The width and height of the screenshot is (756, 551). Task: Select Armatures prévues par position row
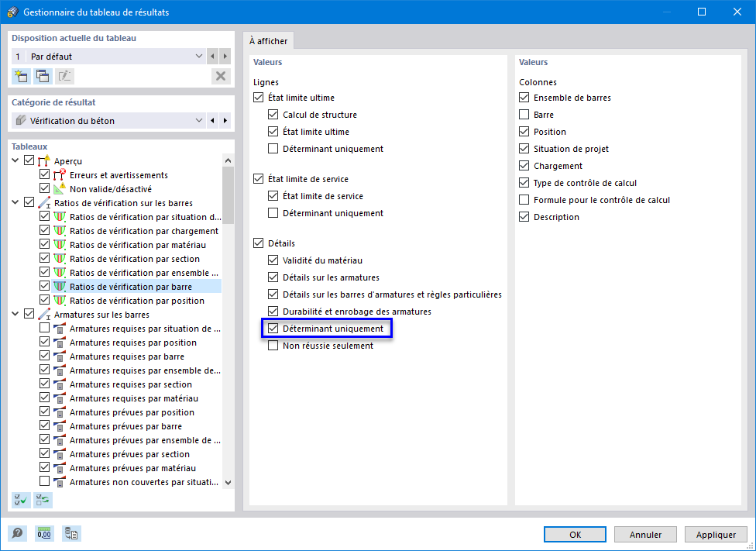click(x=132, y=412)
